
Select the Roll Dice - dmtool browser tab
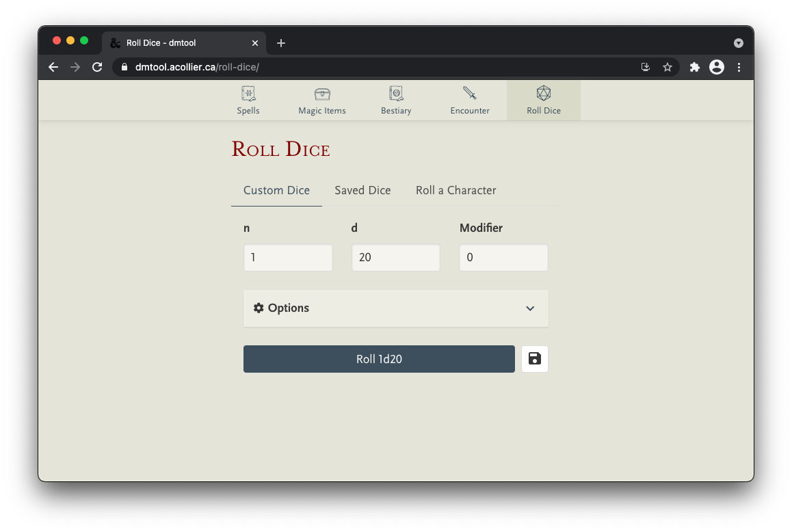click(185, 44)
